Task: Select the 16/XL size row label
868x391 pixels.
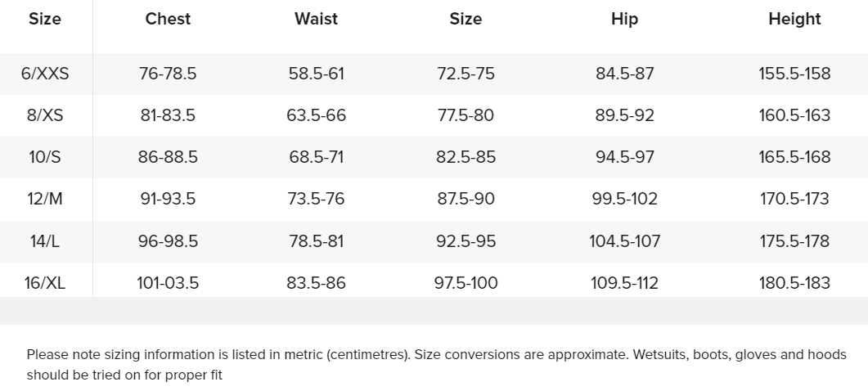Action: coord(45,283)
